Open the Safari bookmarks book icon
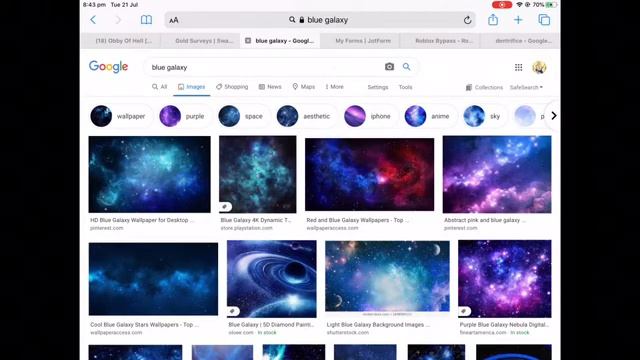This screenshot has width=640, height=360. tap(146, 20)
